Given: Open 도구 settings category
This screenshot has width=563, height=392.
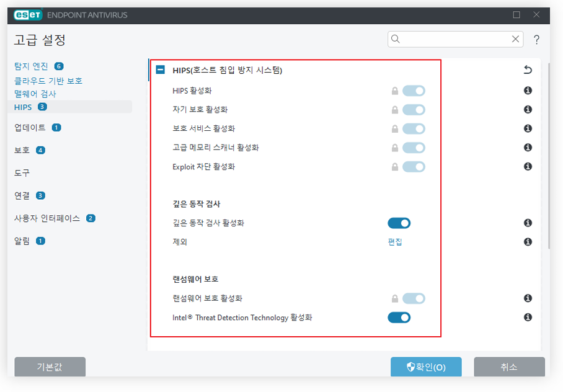Looking at the screenshot, I should coord(22,173).
